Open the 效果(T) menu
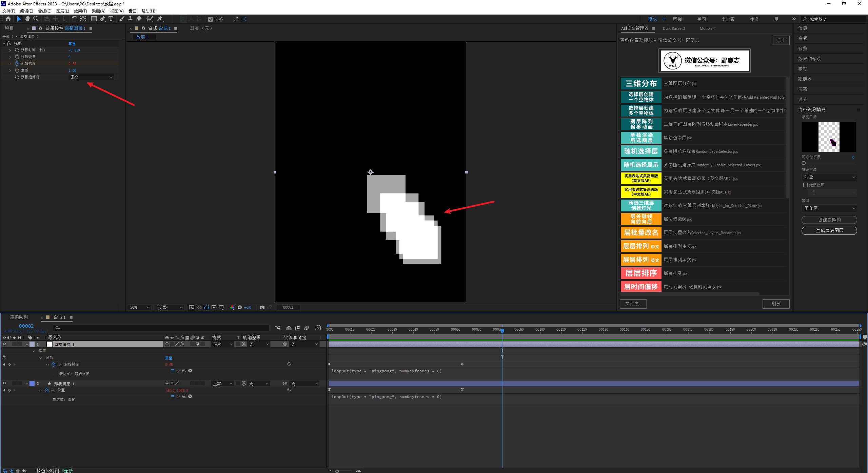Viewport: 868px width, 473px height. (80, 11)
